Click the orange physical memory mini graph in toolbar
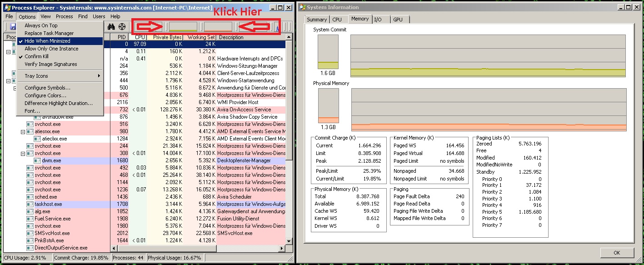 (x=218, y=27)
